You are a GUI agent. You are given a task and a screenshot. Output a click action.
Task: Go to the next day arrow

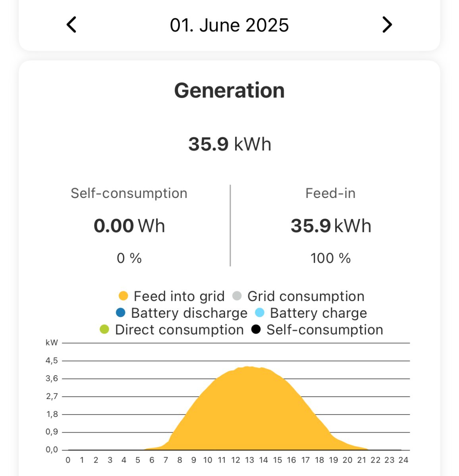[387, 25]
